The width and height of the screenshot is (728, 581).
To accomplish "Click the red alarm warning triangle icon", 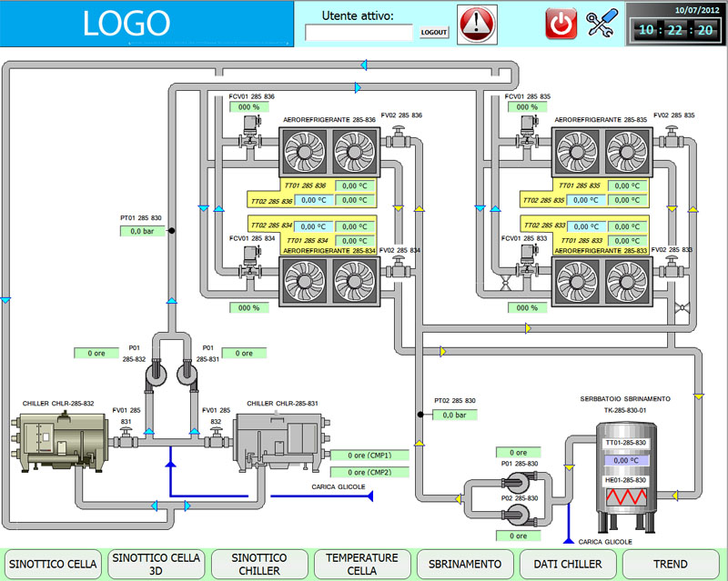I will click(x=478, y=23).
